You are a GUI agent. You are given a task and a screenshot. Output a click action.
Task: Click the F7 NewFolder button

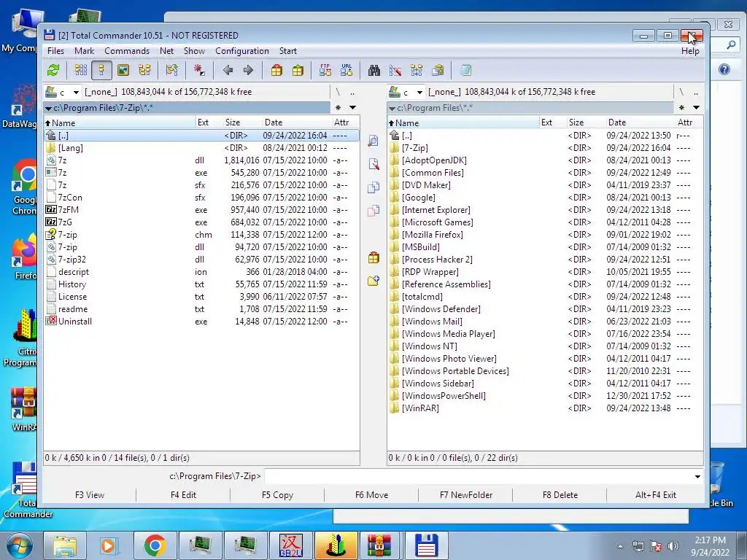466,495
